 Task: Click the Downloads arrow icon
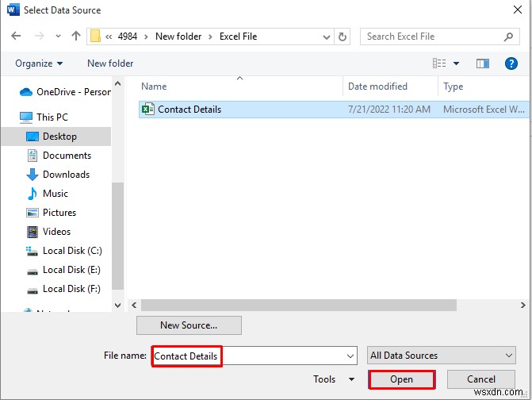(x=33, y=175)
